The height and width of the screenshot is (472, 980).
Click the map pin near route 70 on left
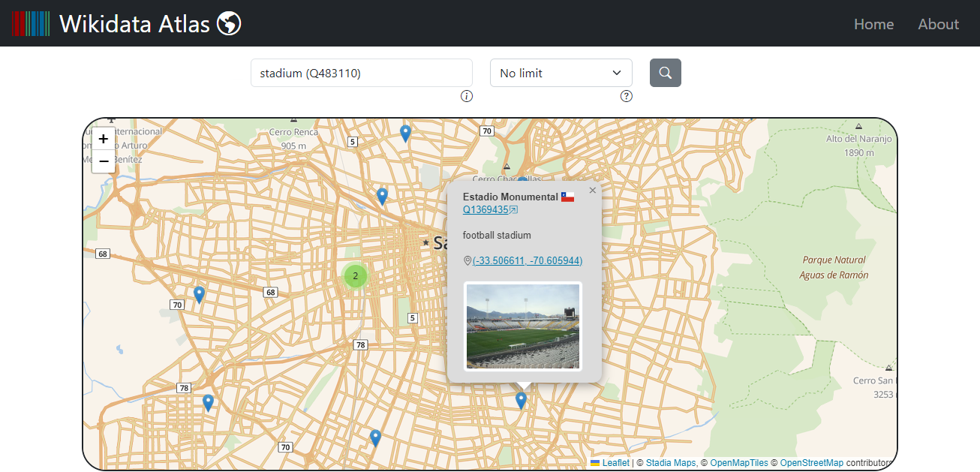199,294
